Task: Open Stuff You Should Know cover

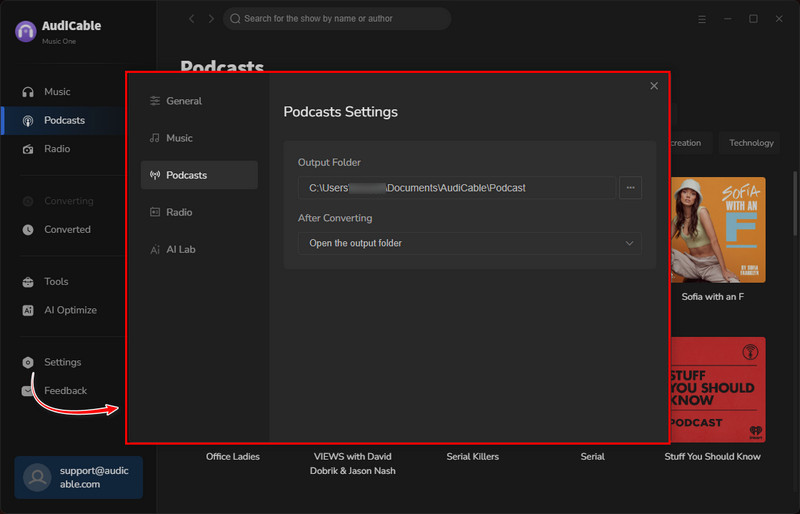Action: click(717, 389)
